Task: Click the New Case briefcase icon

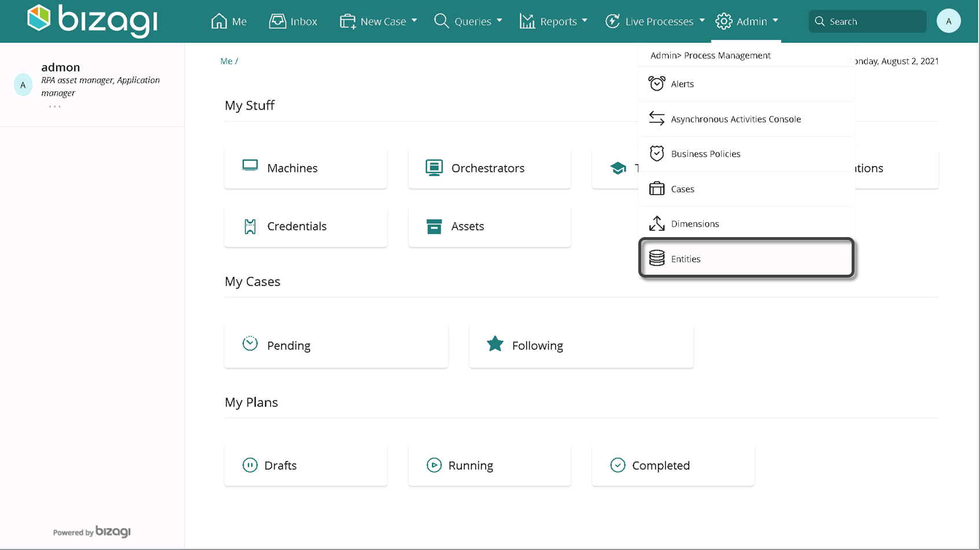Action: pyautogui.click(x=347, y=21)
